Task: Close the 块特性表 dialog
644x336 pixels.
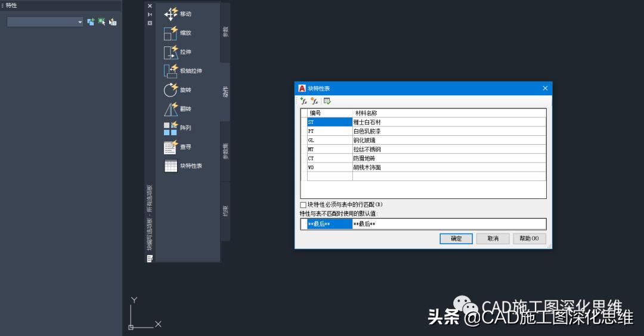Action: 545,88
